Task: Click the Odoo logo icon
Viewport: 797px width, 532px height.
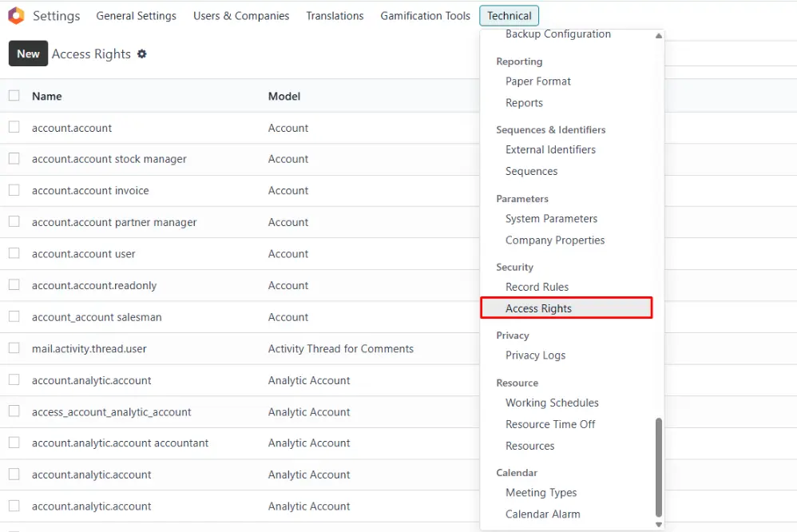Action: pos(16,16)
